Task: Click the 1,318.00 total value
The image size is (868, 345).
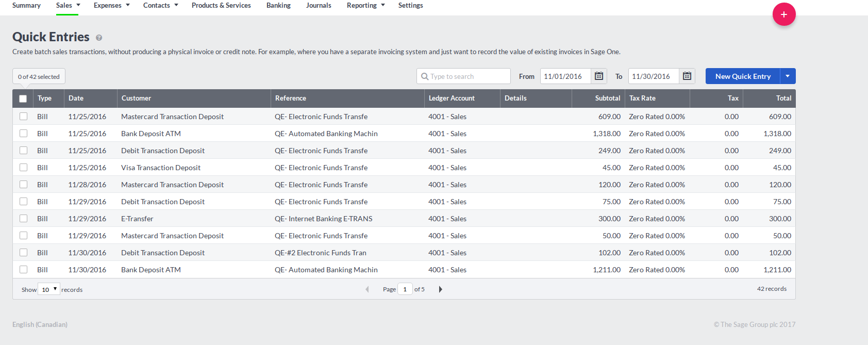Action: (777, 134)
